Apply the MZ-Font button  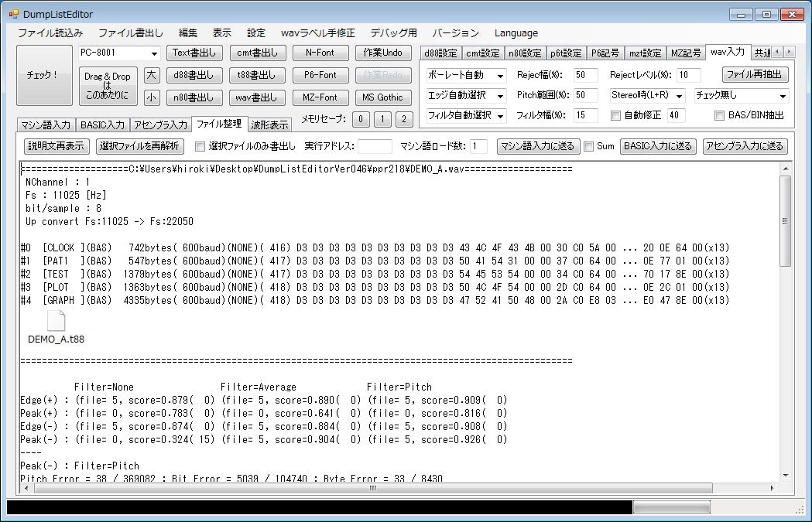coord(320,97)
